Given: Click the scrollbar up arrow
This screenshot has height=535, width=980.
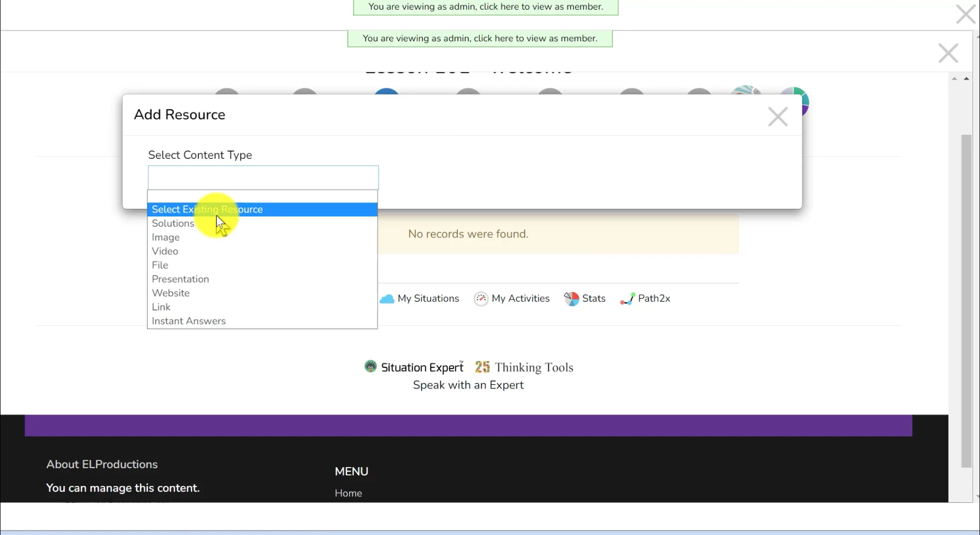Looking at the screenshot, I should coord(966,79).
